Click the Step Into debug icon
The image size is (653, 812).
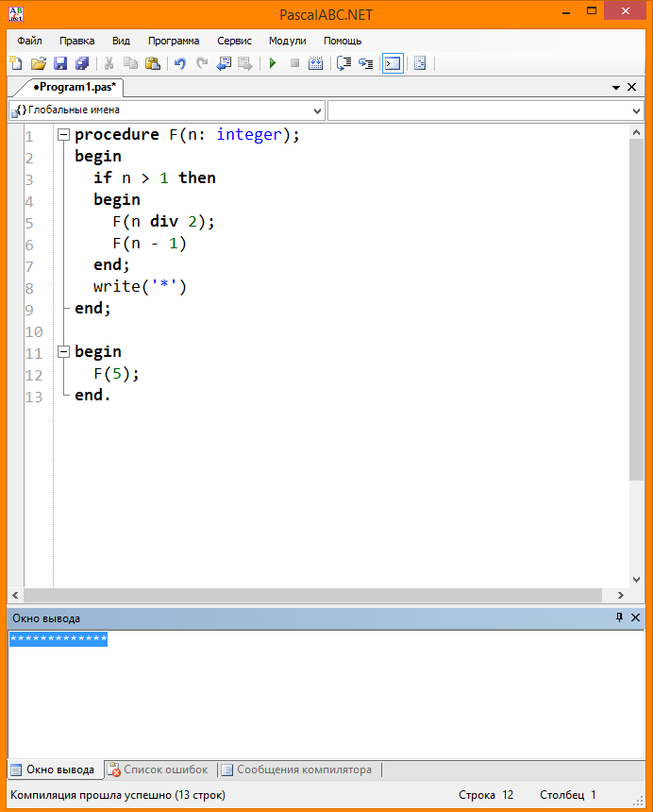click(366, 63)
